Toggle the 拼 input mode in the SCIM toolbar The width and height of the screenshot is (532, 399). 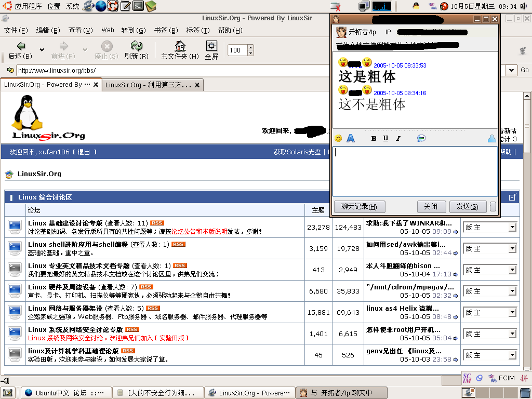point(524,378)
